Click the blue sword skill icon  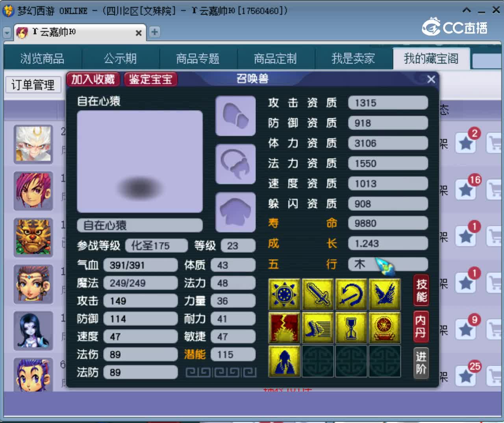click(x=317, y=294)
